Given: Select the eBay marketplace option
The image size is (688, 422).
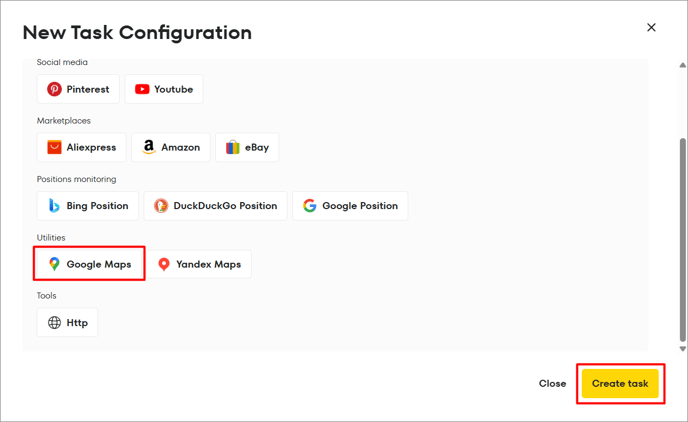Looking at the screenshot, I should coord(247,147).
